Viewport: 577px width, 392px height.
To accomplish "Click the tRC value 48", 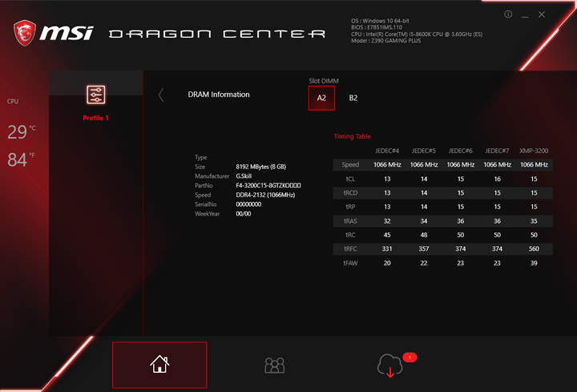I will (424, 235).
